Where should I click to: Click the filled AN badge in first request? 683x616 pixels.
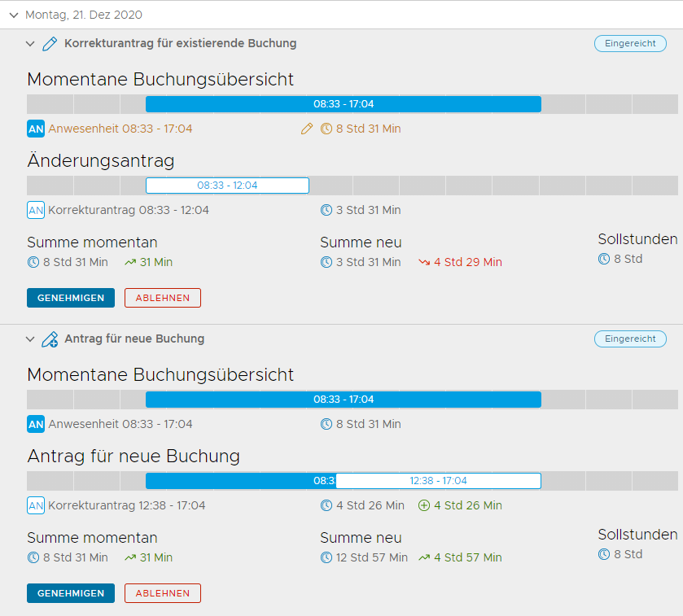click(36, 129)
